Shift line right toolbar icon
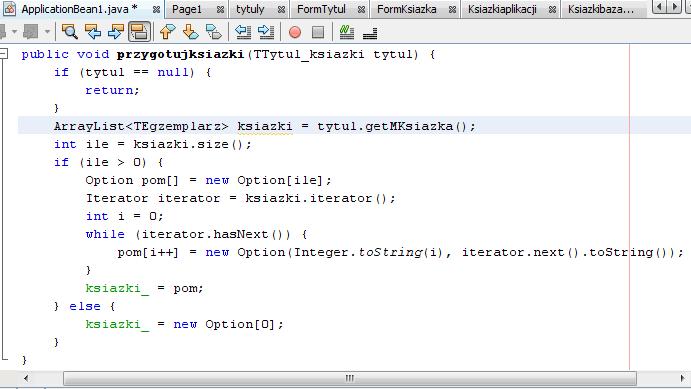 click(266, 32)
